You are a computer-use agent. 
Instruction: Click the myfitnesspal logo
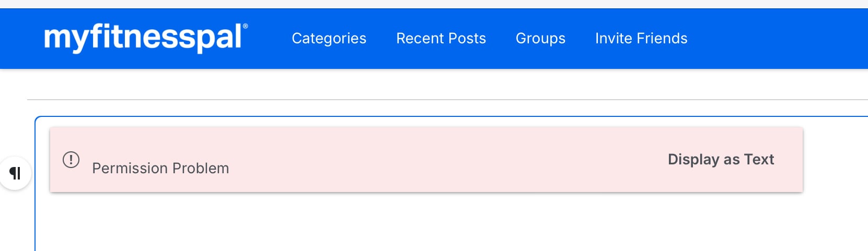tap(146, 38)
